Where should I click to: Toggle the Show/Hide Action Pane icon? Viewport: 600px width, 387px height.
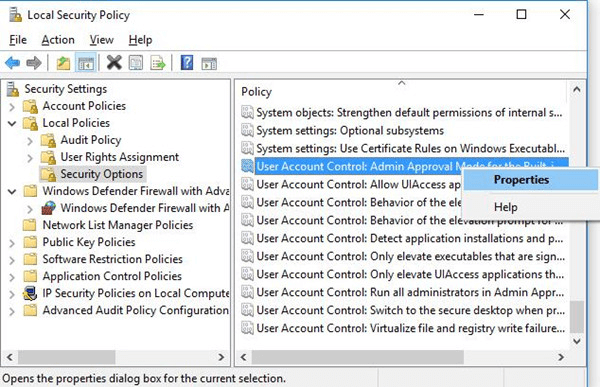click(x=209, y=63)
